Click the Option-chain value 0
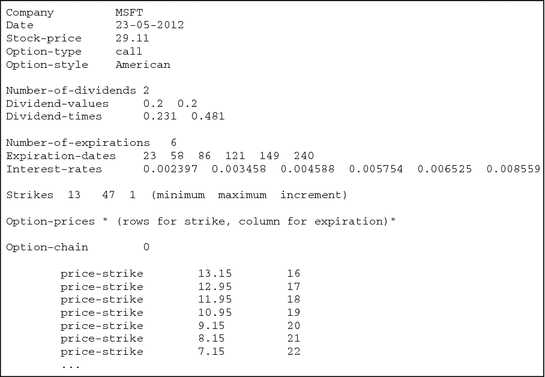 tap(146, 247)
